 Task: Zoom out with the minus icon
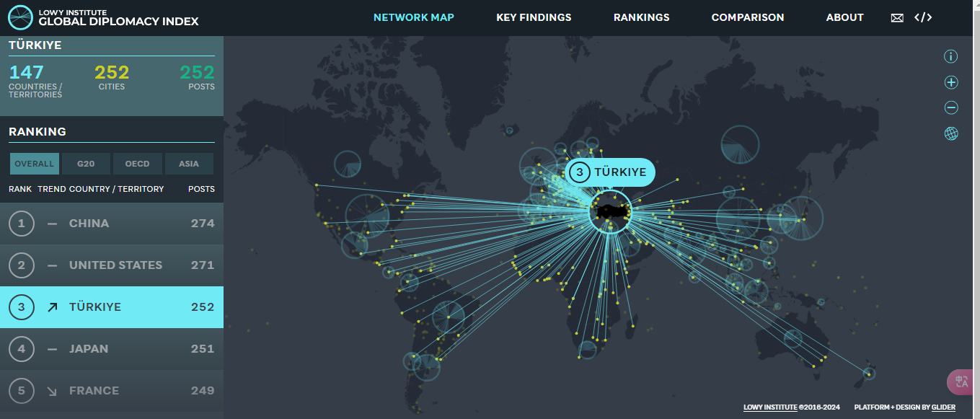[x=951, y=108]
